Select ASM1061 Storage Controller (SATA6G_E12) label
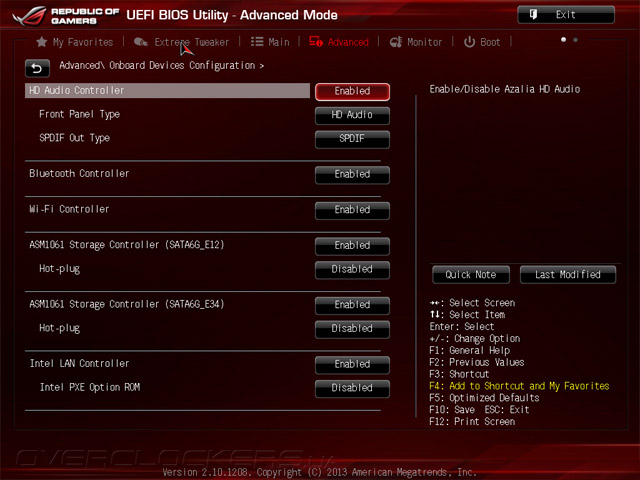640x480 pixels. [127, 245]
